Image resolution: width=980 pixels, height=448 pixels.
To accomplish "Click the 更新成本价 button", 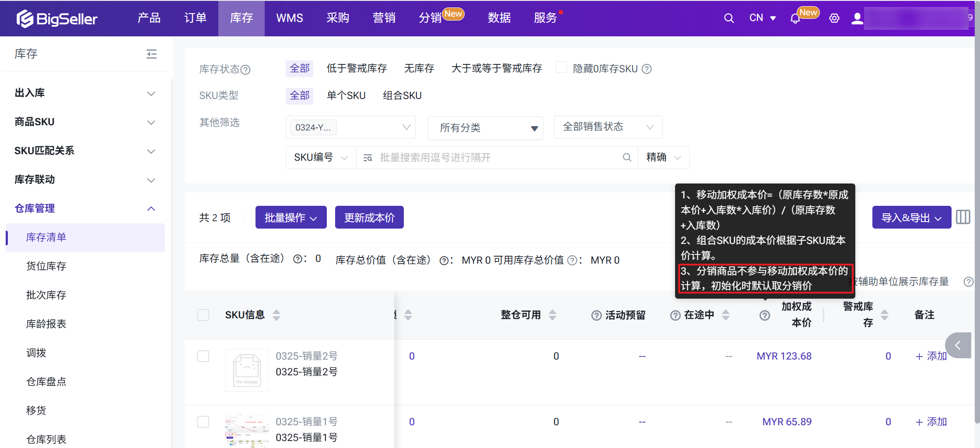I will [x=369, y=218].
